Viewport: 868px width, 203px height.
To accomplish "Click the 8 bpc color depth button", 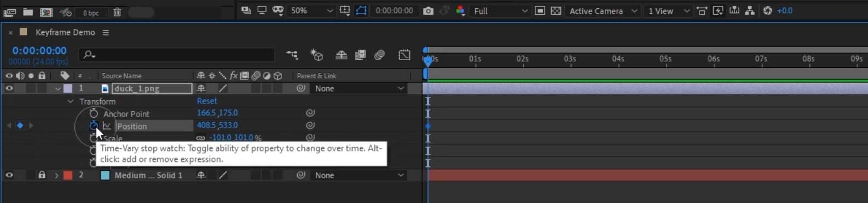I will [91, 13].
